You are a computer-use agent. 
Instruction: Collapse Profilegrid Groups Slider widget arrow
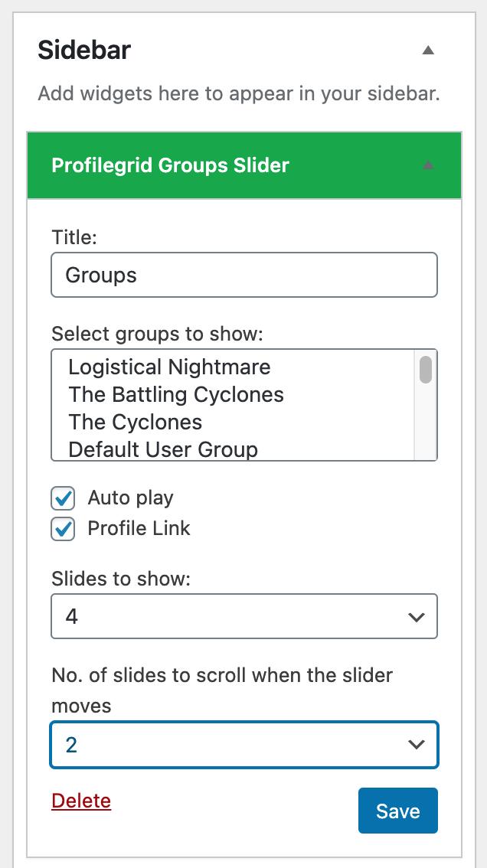pos(428,165)
